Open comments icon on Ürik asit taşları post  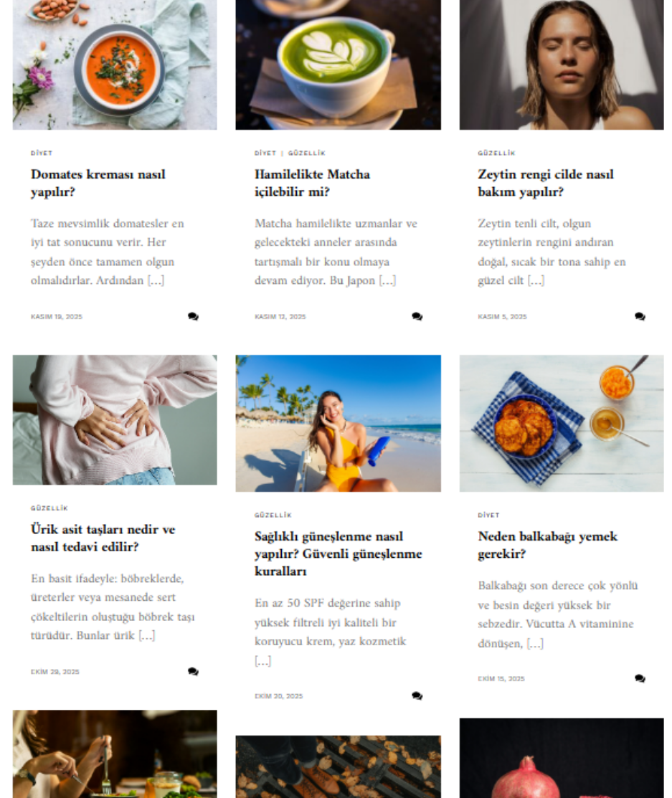(193, 672)
